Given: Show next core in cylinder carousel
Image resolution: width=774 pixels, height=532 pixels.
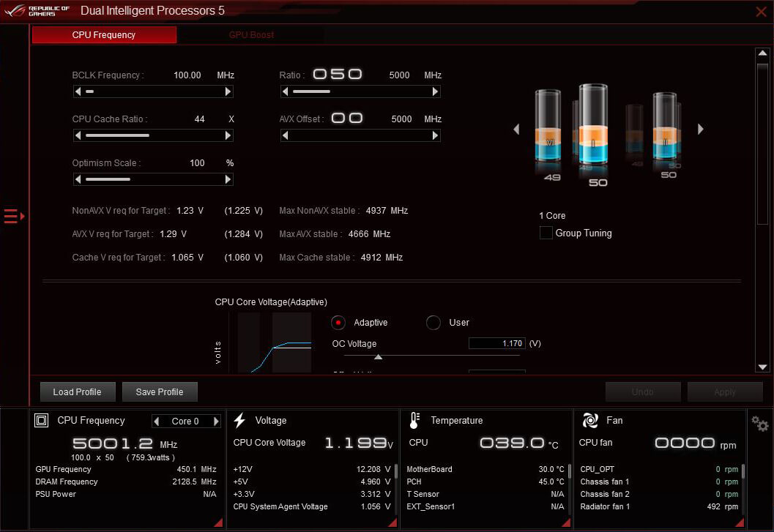Looking at the screenshot, I should [701, 129].
